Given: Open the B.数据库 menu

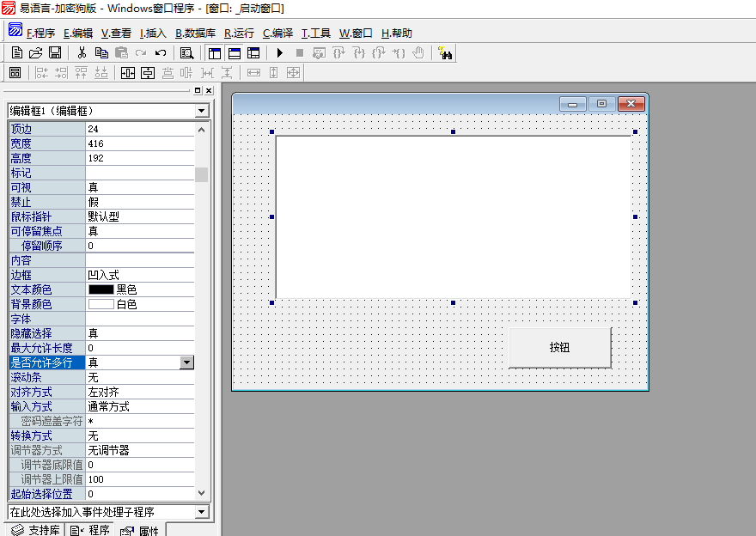Looking at the screenshot, I should [195, 33].
